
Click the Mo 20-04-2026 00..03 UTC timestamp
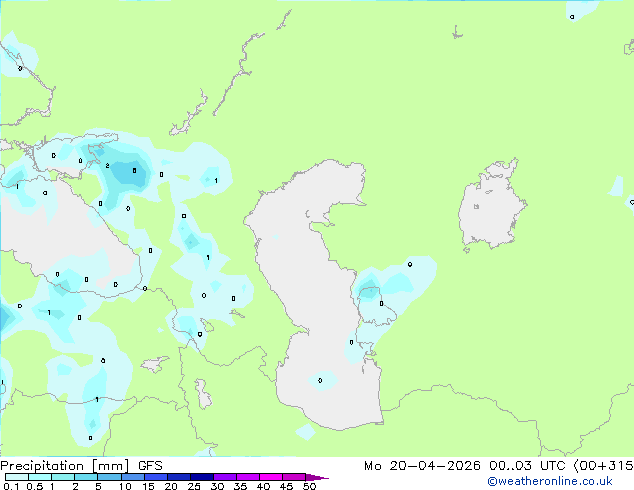tap(464, 466)
